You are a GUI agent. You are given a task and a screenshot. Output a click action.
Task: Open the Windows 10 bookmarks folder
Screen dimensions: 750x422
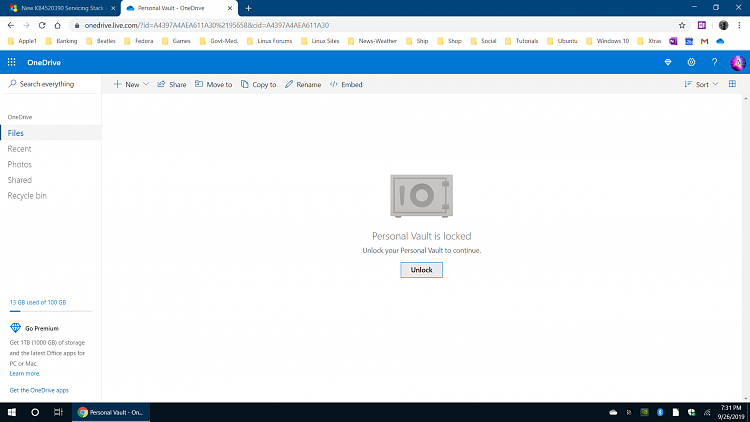tap(607, 41)
